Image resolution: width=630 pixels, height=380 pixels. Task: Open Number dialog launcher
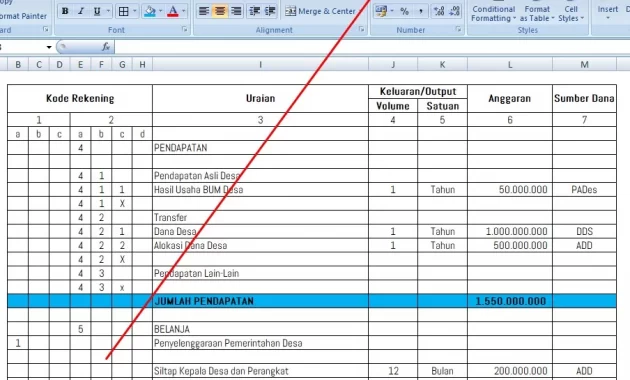coord(458,29)
